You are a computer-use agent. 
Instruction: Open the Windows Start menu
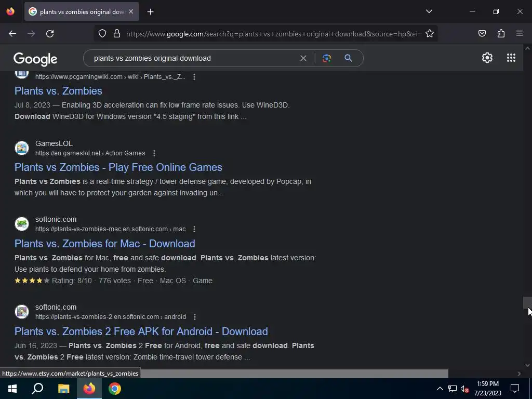click(12, 389)
